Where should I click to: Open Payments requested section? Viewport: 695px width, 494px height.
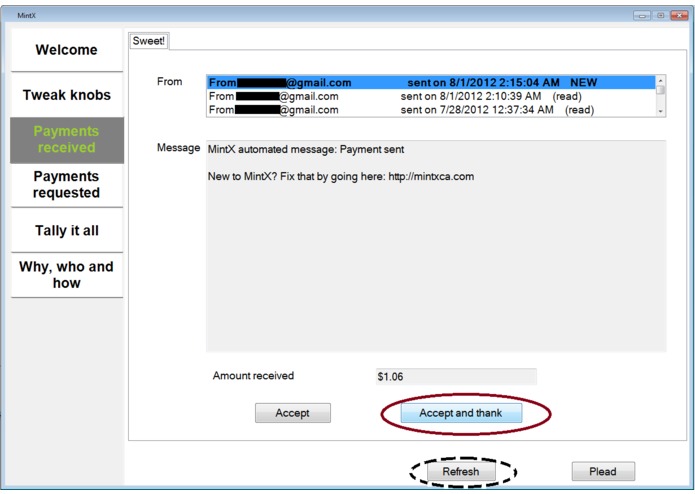(x=66, y=185)
